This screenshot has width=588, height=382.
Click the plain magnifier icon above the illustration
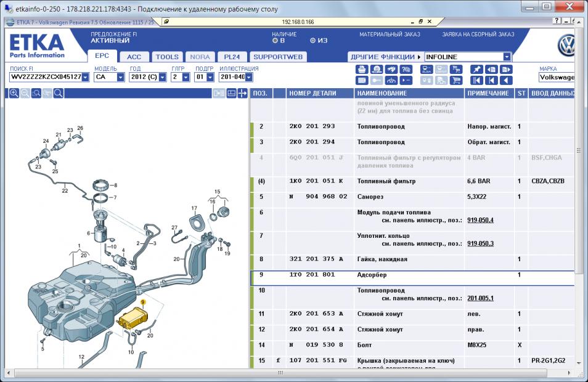click(x=58, y=94)
